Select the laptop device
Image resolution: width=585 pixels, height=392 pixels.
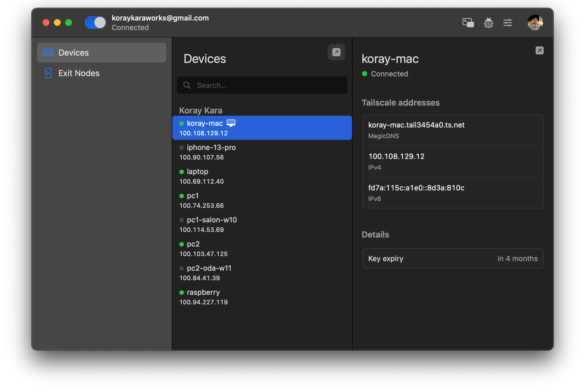tap(262, 176)
